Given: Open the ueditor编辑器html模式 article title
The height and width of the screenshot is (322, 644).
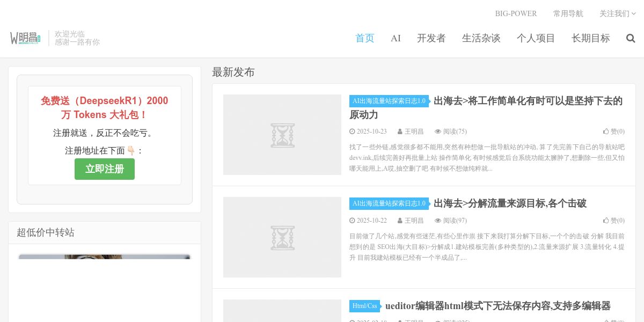Looking at the screenshot, I should click(498, 306).
